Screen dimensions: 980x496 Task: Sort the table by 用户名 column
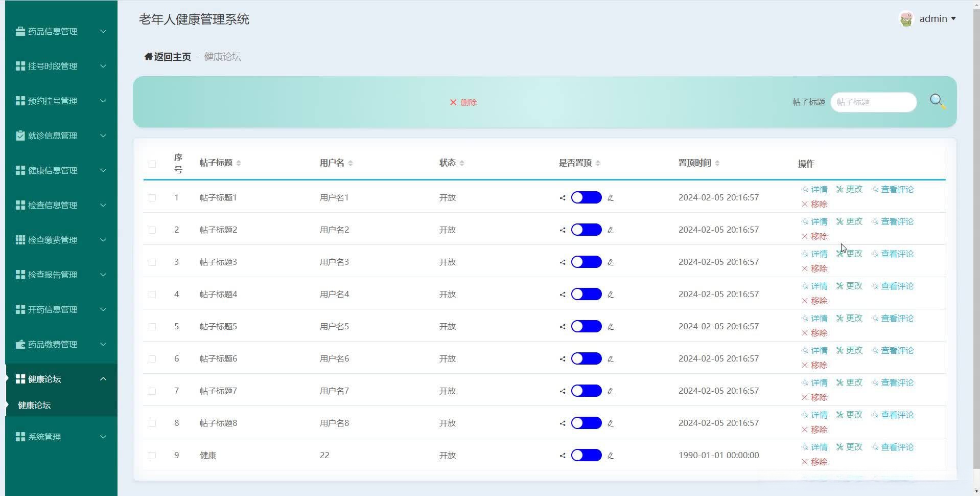pos(351,163)
